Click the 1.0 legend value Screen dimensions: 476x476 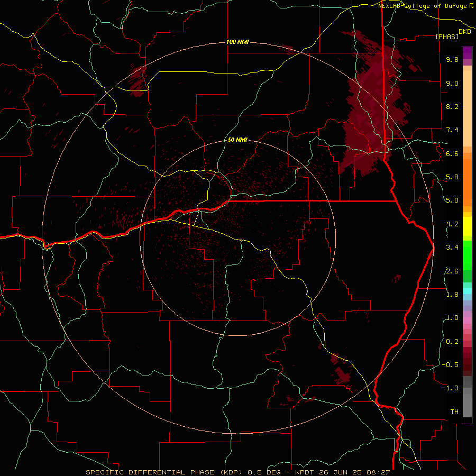point(452,318)
